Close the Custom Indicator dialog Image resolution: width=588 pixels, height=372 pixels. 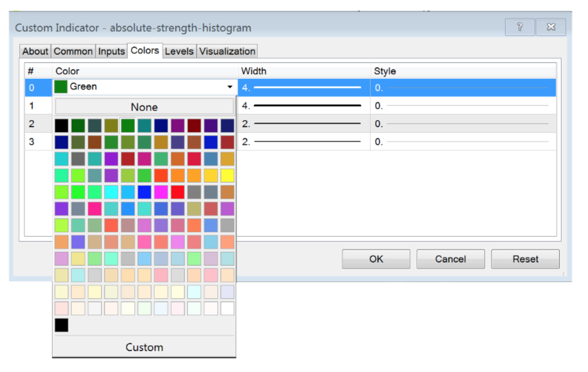point(551,27)
